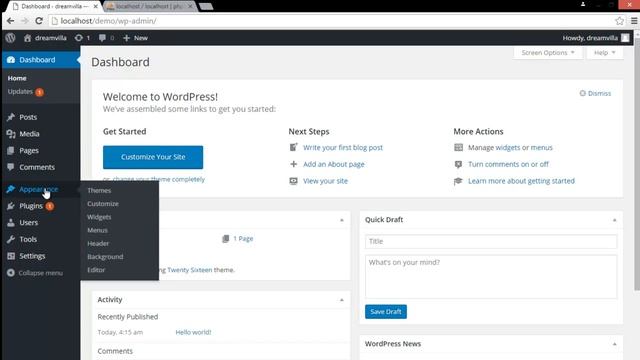Click the Collapse menu arrow icon
Screen dimensions: 640x360
11,273
